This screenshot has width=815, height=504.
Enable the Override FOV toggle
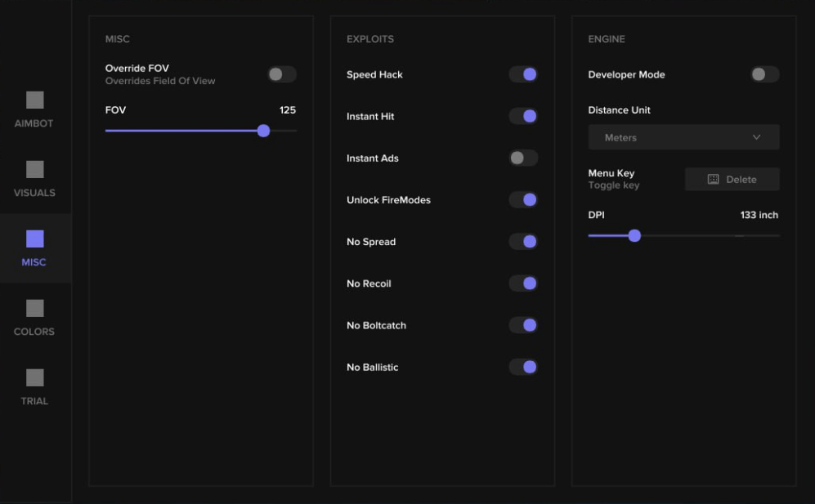click(282, 74)
